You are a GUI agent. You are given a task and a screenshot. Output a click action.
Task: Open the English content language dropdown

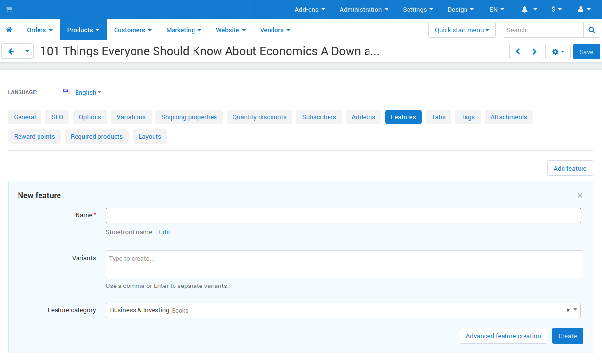[x=88, y=92]
